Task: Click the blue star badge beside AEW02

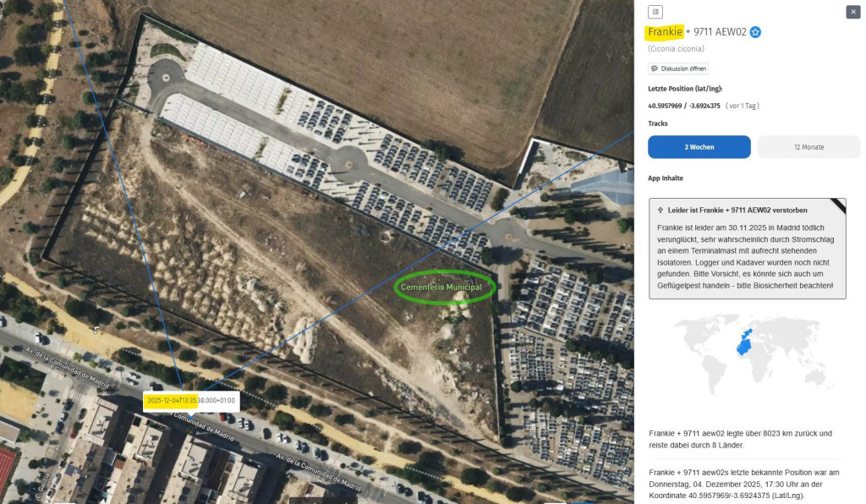Action: point(755,32)
